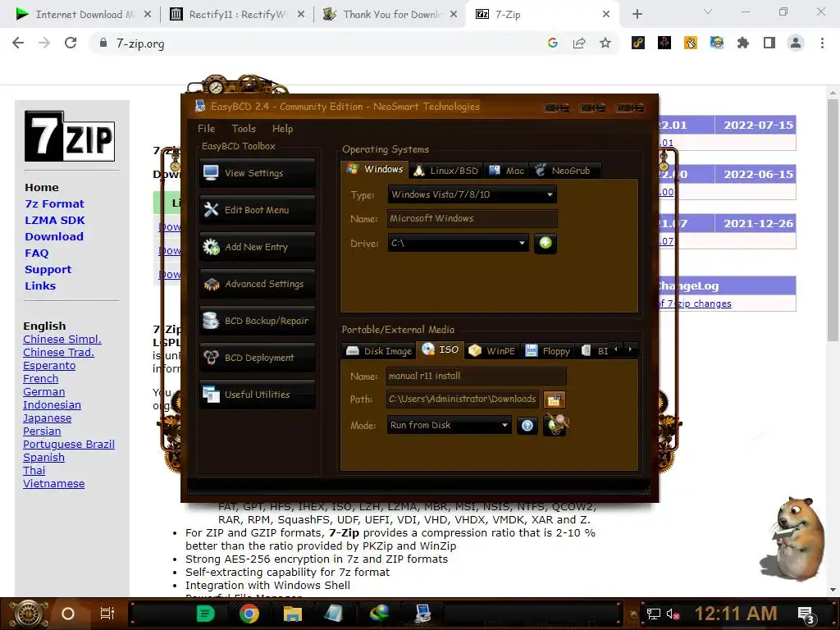Share this page via address bar icon
Viewport: 840px width, 630px height.
tap(579, 43)
